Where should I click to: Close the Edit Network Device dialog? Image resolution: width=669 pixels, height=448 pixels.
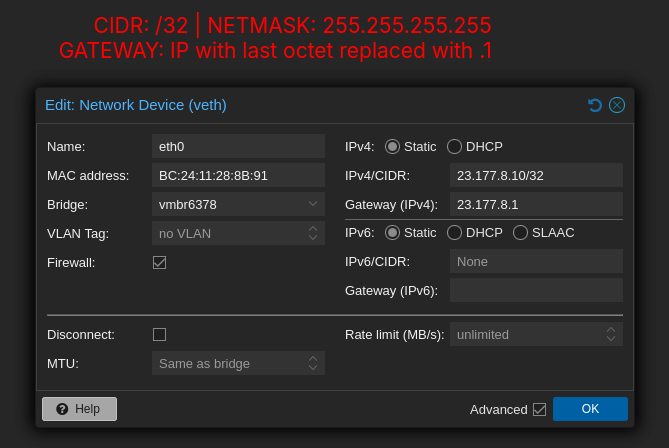[x=617, y=105]
